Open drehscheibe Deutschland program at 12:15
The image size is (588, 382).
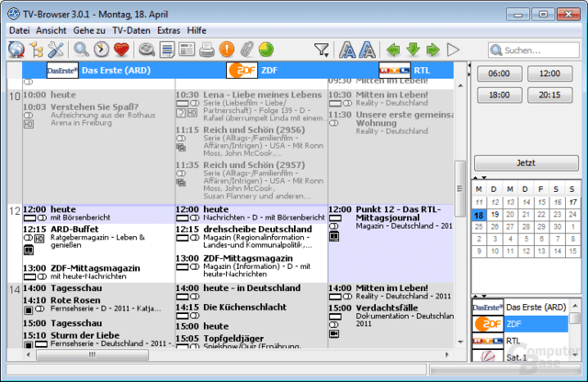click(251, 237)
